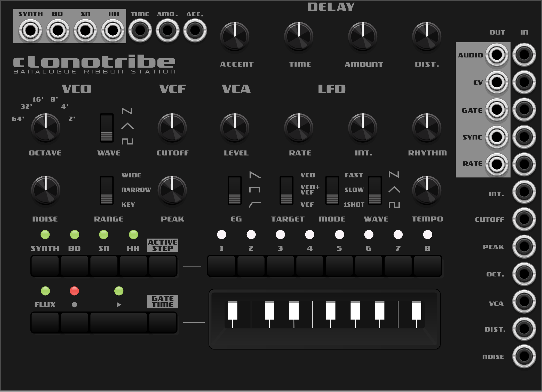The width and height of the screenshot is (542, 392).
Task: Switch the LFO WAVE selector
Action: 375,190
